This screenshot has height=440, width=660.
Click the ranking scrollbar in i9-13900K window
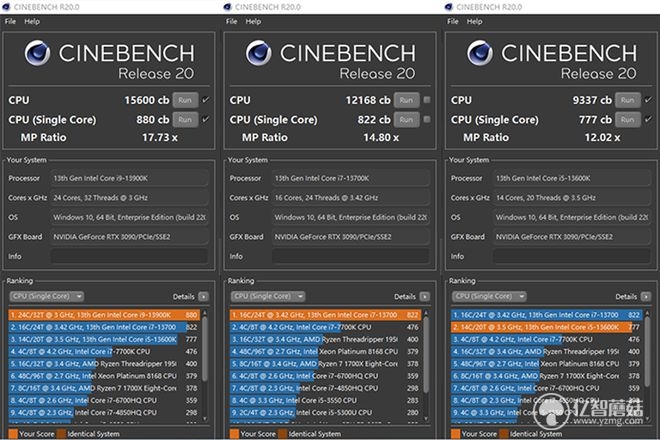click(x=205, y=349)
